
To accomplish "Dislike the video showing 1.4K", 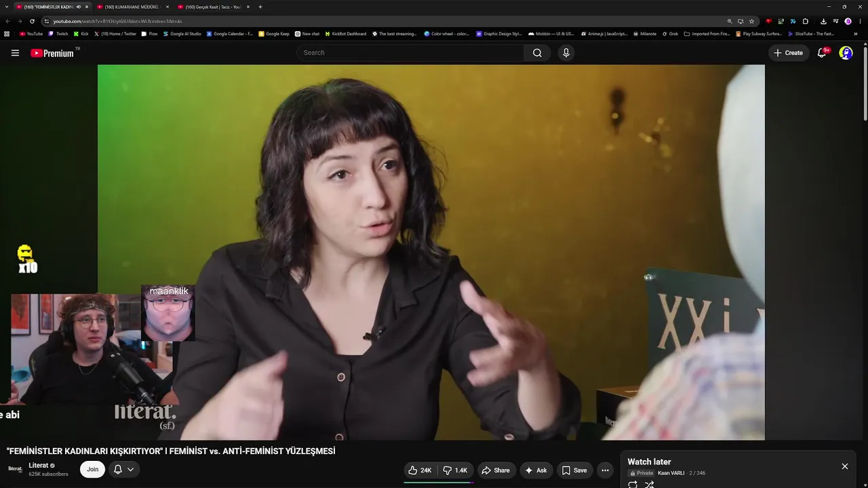I will tap(456, 470).
